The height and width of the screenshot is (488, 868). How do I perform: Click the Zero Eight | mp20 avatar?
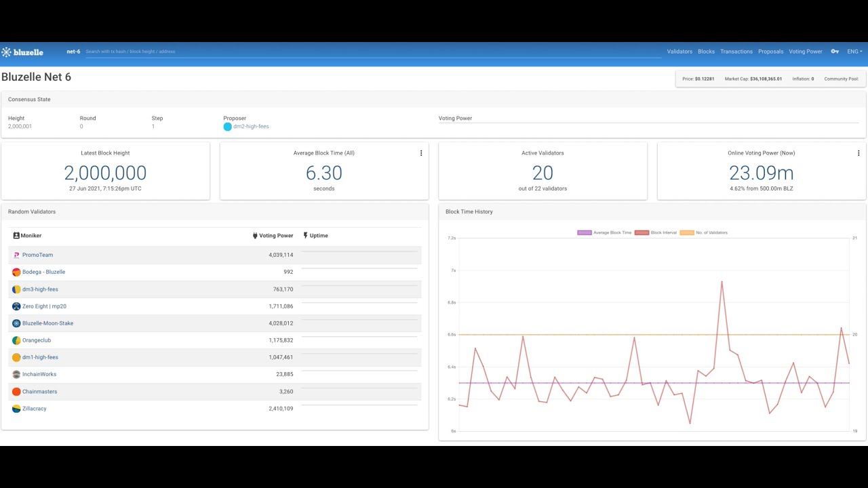(16, 306)
